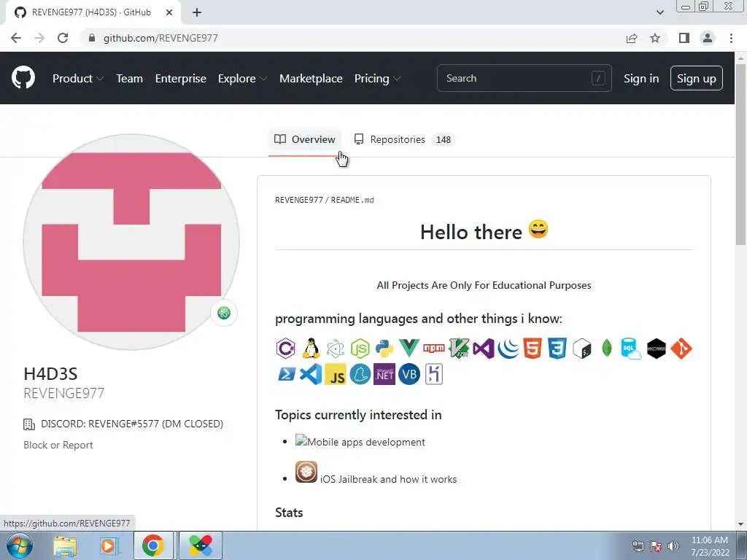The image size is (747, 560).
Task: Click the Cydia iOS Jailbreak icon
Action: coord(306,472)
